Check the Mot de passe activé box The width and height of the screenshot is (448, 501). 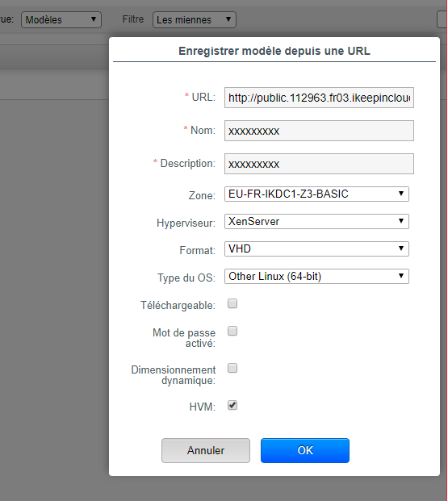(x=232, y=331)
